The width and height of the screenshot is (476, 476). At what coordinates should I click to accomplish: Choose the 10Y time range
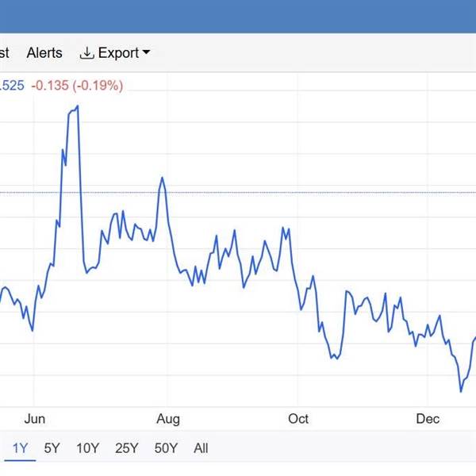87,448
